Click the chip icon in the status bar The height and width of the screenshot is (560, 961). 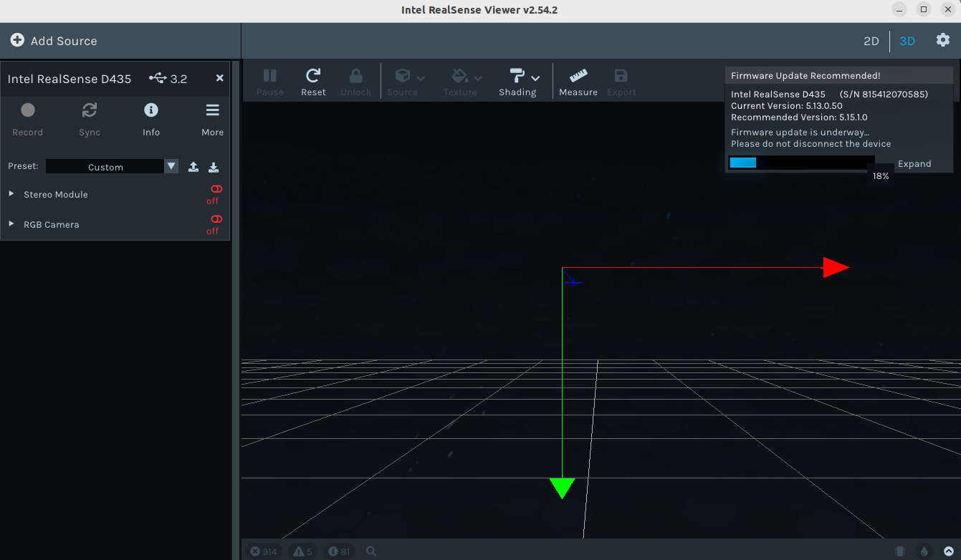click(900, 551)
